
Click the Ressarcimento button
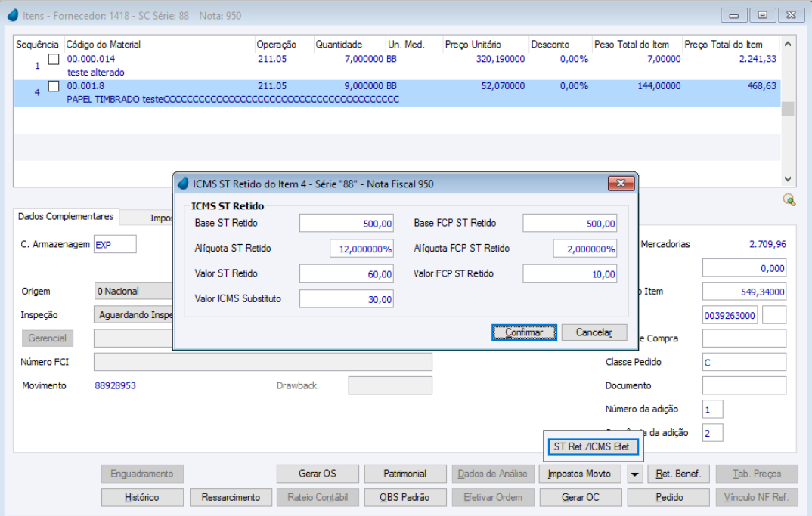pos(231,497)
